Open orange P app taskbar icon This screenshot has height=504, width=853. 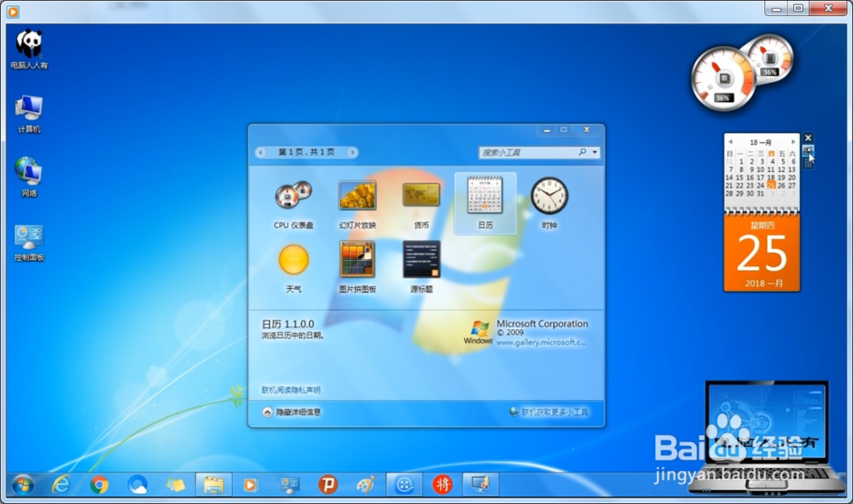tap(328, 484)
